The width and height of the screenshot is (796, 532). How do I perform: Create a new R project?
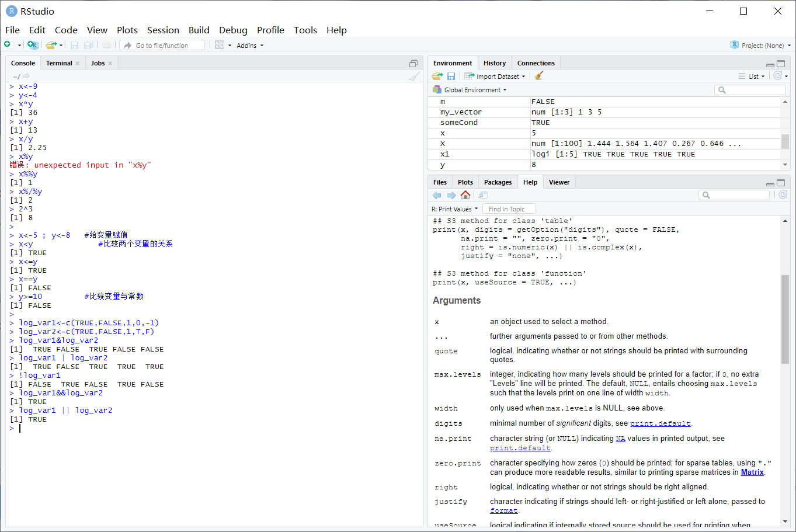tap(33, 45)
